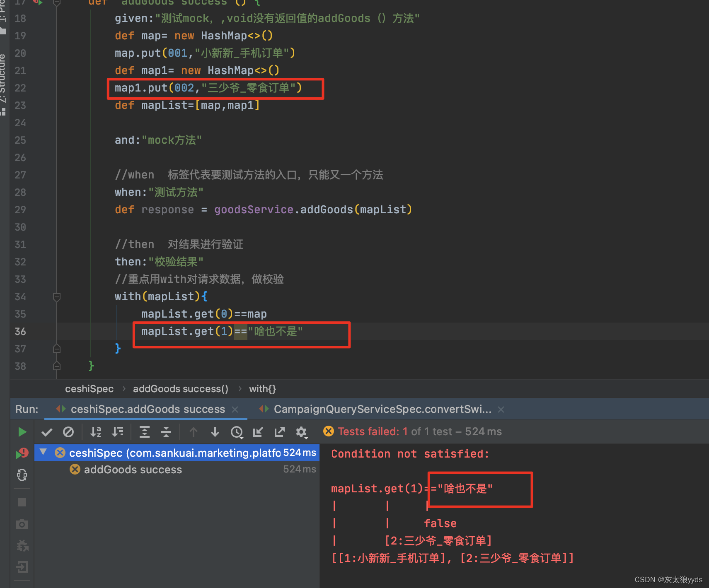Click 'Condition not satisfied:' output line

[x=410, y=454]
